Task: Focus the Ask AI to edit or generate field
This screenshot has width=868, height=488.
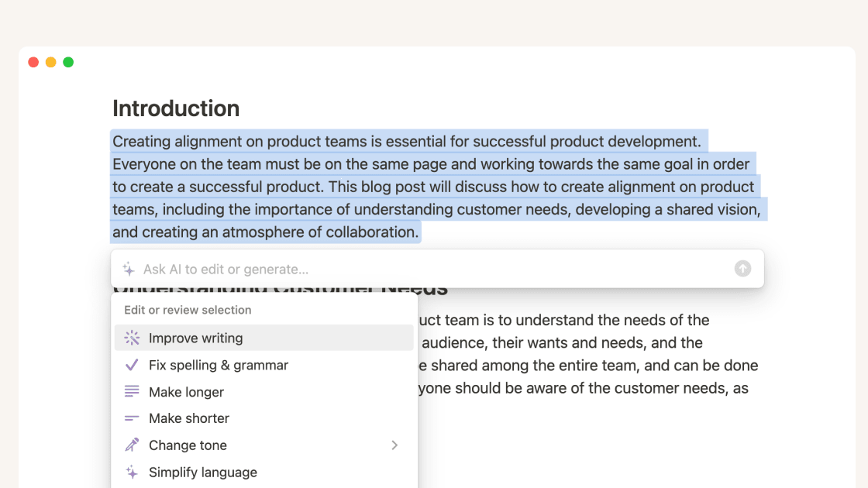Action: coord(437,269)
